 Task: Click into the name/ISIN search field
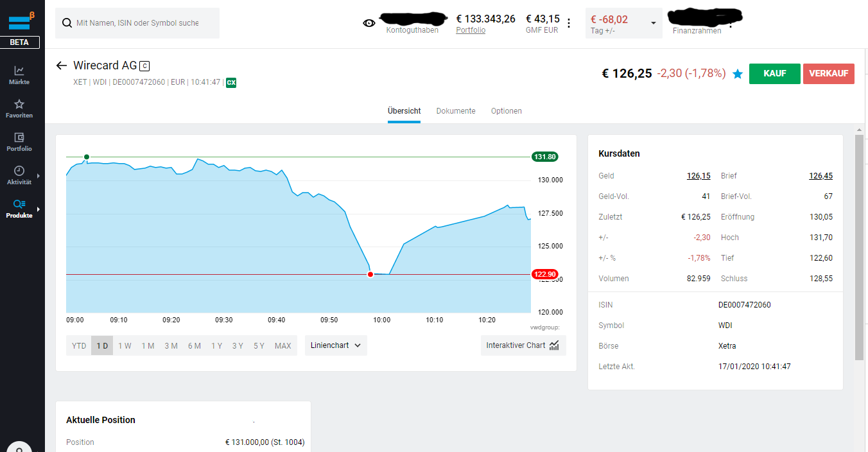[x=141, y=22]
